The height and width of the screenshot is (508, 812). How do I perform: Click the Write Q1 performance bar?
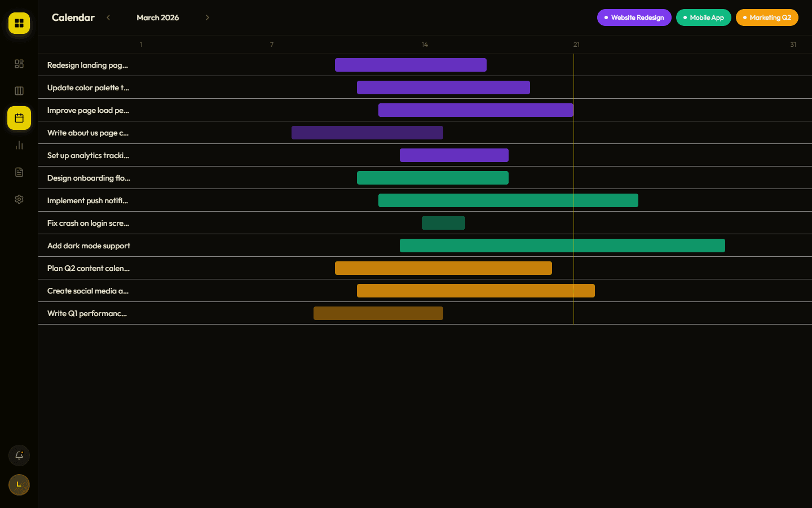(378, 313)
